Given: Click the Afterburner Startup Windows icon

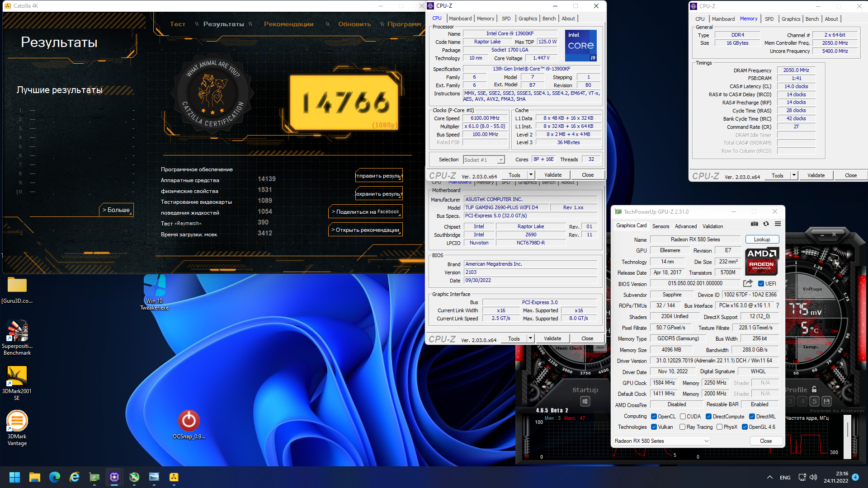Looking at the screenshot, I should tap(585, 401).
